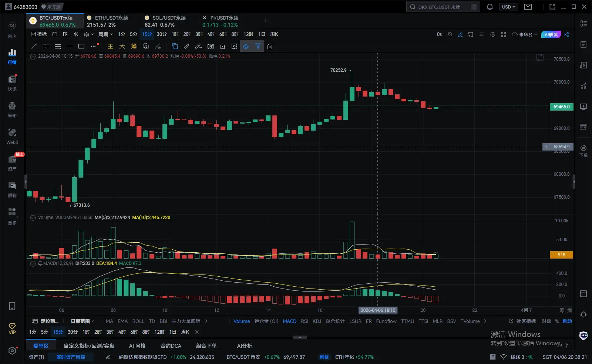Expand more main indicators arrow after 主力大单跟踪
Viewport: 592px width, 364px height.
pyautogui.click(x=206, y=321)
